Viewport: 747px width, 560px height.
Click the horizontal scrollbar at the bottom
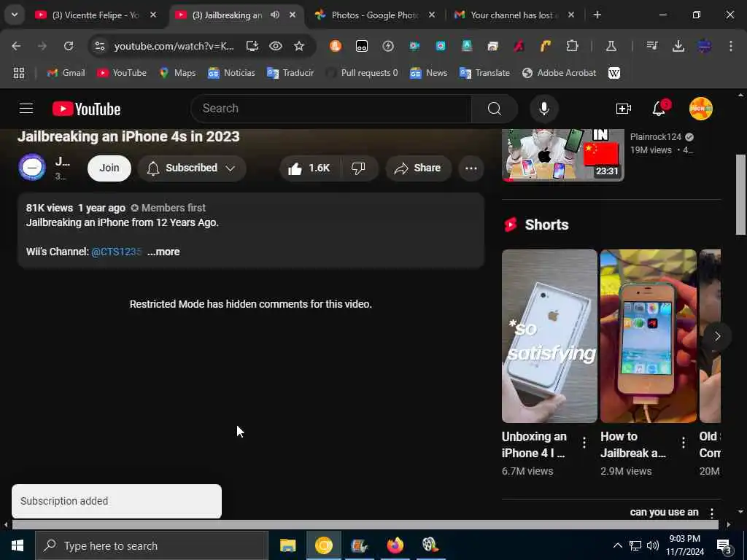(x=365, y=524)
